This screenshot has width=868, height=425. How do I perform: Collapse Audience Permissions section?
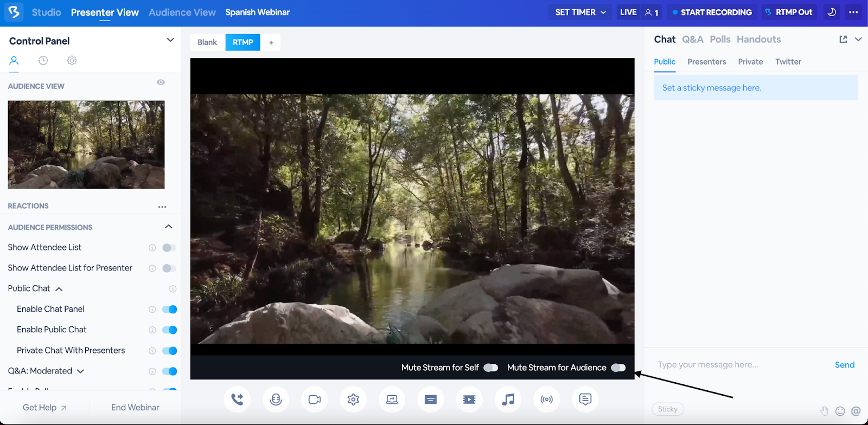(169, 227)
